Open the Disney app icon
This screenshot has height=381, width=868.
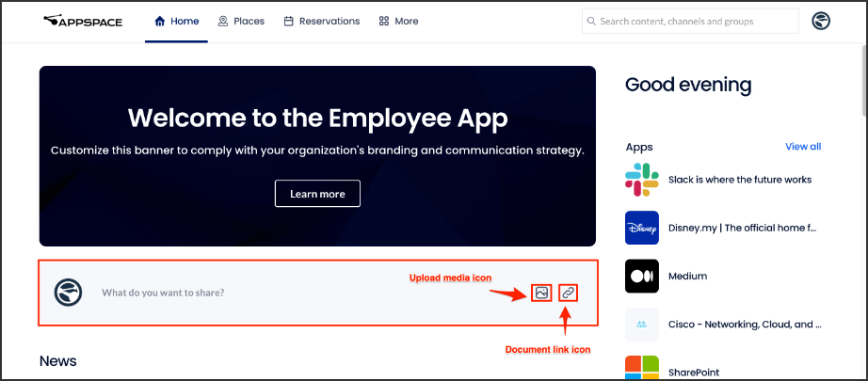(x=642, y=228)
